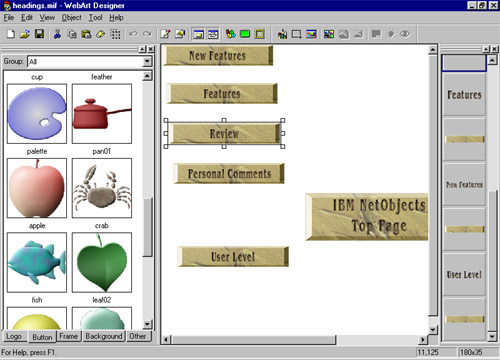Switch to the Background tab
This screenshot has height=360, width=500.
(x=104, y=336)
